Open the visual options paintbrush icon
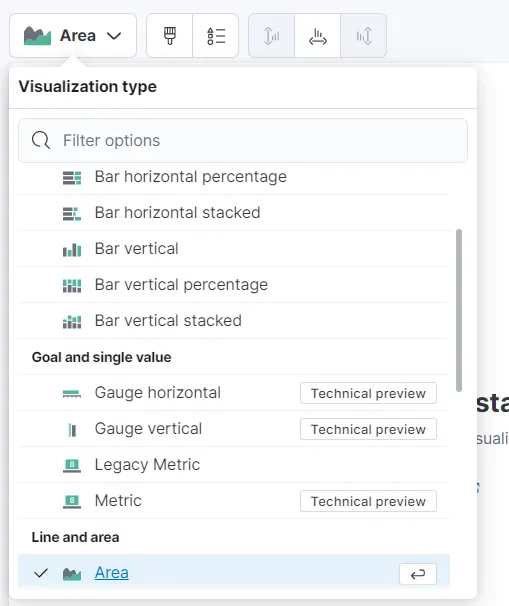The width and height of the screenshot is (509, 606). coord(169,36)
